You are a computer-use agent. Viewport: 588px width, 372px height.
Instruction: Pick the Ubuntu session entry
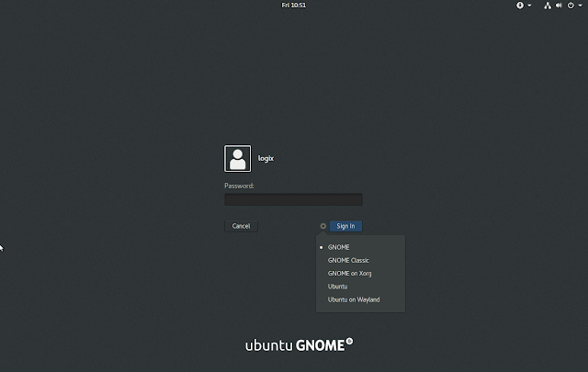pos(338,287)
